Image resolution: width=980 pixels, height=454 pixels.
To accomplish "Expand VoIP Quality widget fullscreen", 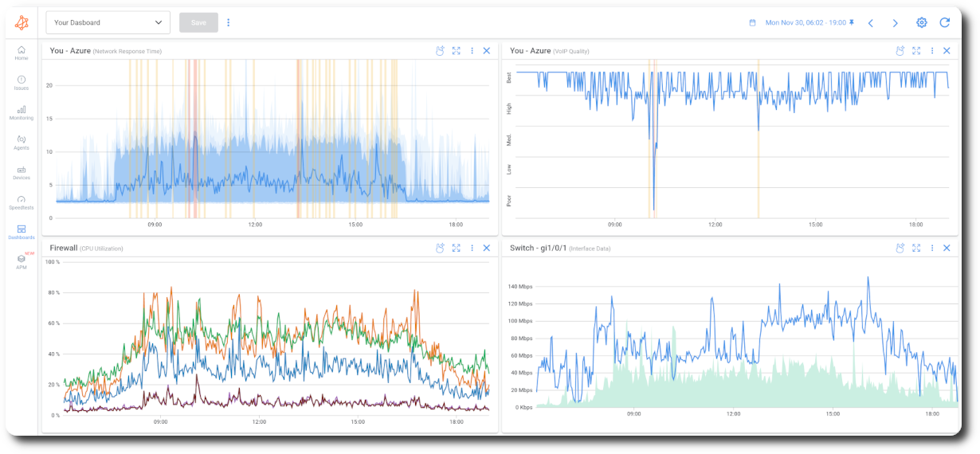I will coord(916,50).
